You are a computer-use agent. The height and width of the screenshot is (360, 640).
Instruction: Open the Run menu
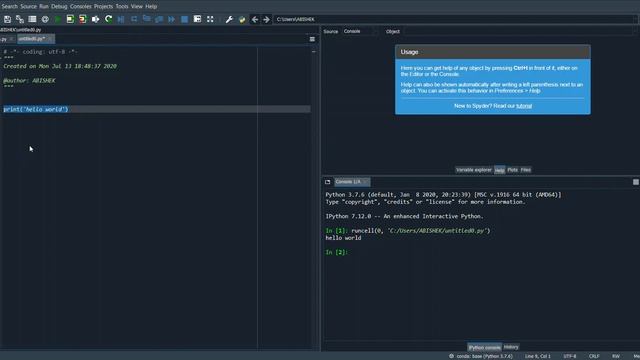(44, 7)
